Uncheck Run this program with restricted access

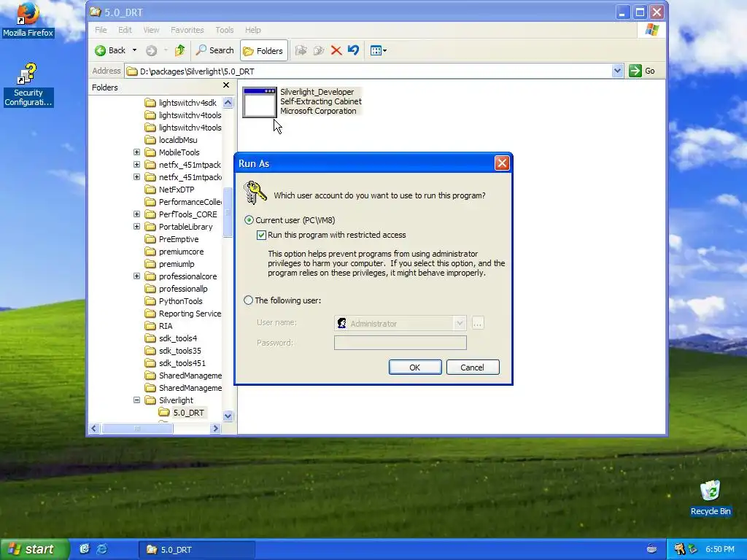coord(262,235)
